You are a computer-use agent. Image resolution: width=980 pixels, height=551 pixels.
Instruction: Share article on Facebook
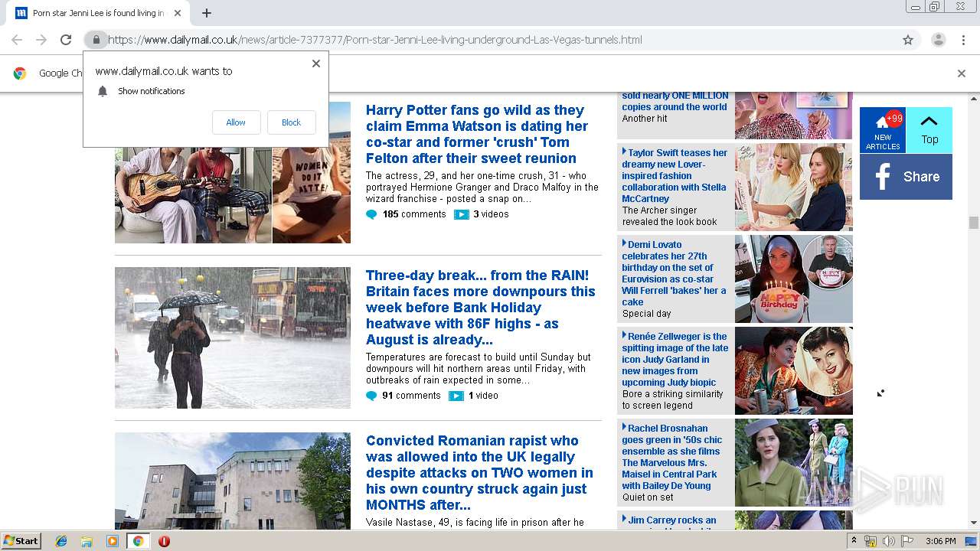click(x=906, y=177)
